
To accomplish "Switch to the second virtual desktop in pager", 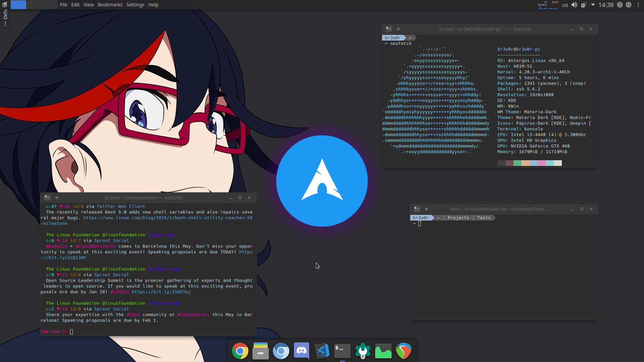I will point(34,5).
